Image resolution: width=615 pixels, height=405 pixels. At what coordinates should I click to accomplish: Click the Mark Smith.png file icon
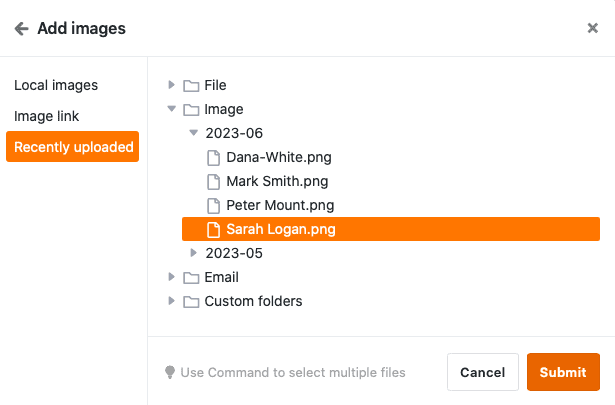pyautogui.click(x=213, y=182)
